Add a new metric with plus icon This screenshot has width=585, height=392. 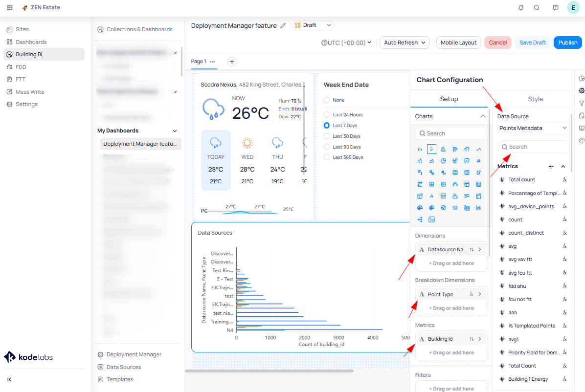[x=551, y=167]
